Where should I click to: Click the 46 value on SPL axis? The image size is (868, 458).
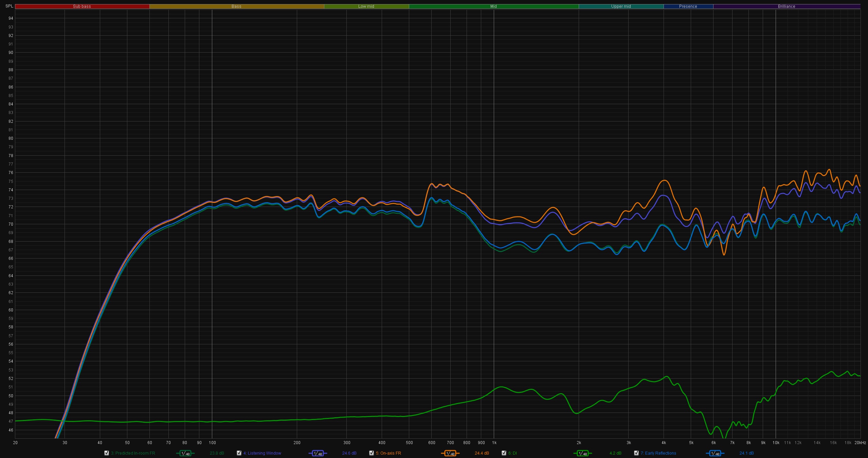(11, 430)
